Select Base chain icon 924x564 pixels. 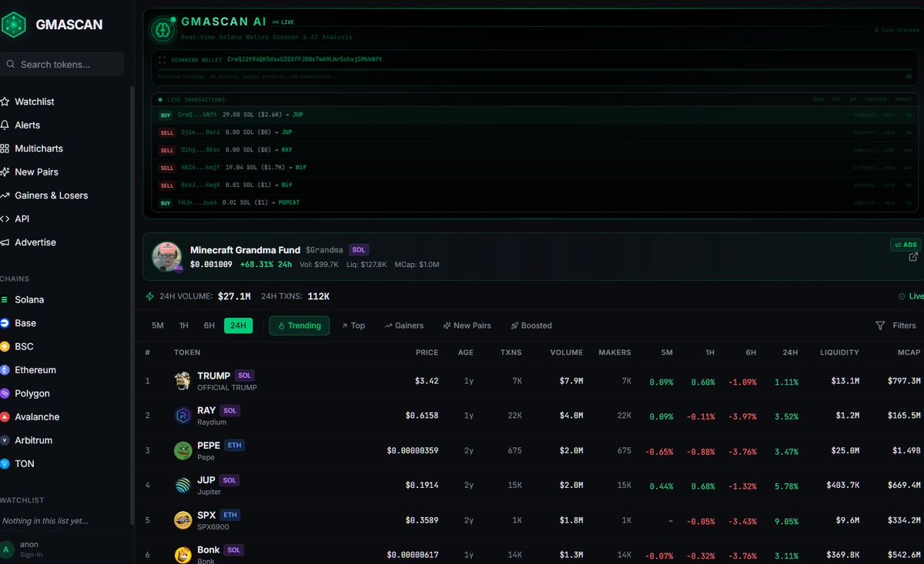[x=5, y=323]
